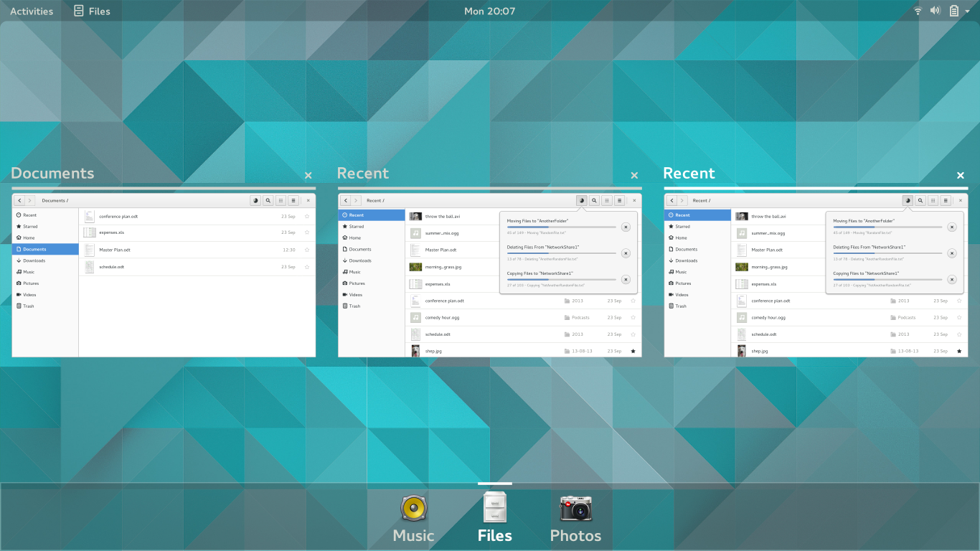
Task: Select Master Plan.odt in Documents window
Action: 197,250
